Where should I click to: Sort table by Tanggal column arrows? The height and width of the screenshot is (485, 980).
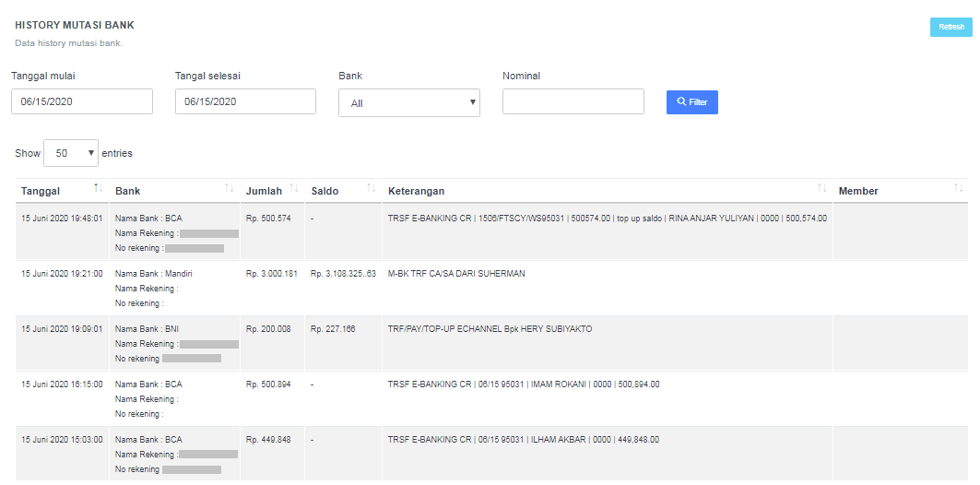pos(98,189)
